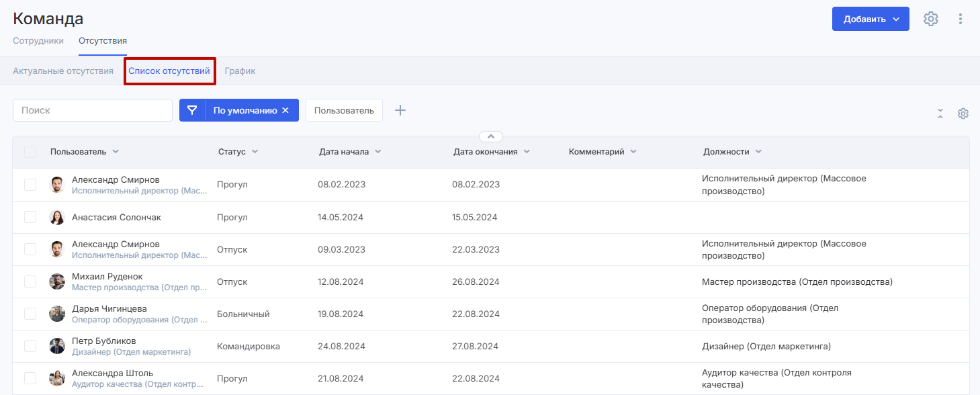The width and height of the screenshot is (980, 395).
Task: Add a new filter with plus icon
Action: pos(400,110)
